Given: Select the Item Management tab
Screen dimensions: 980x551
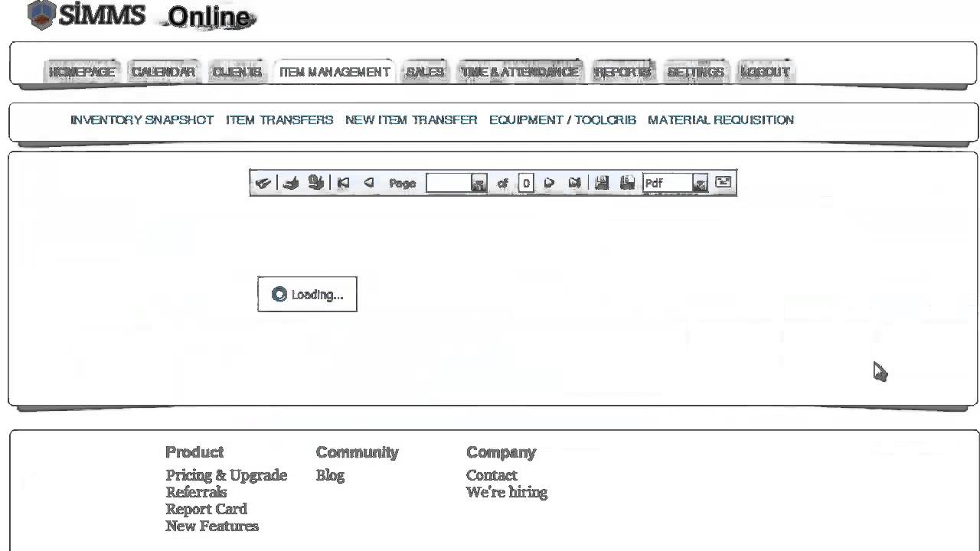Looking at the screenshot, I should 335,72.
